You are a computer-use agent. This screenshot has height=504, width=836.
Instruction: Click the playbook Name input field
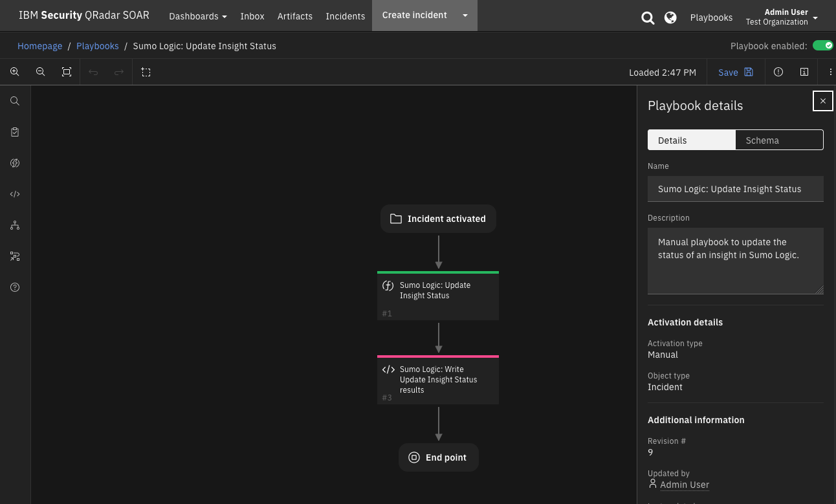tap(736, 189)
